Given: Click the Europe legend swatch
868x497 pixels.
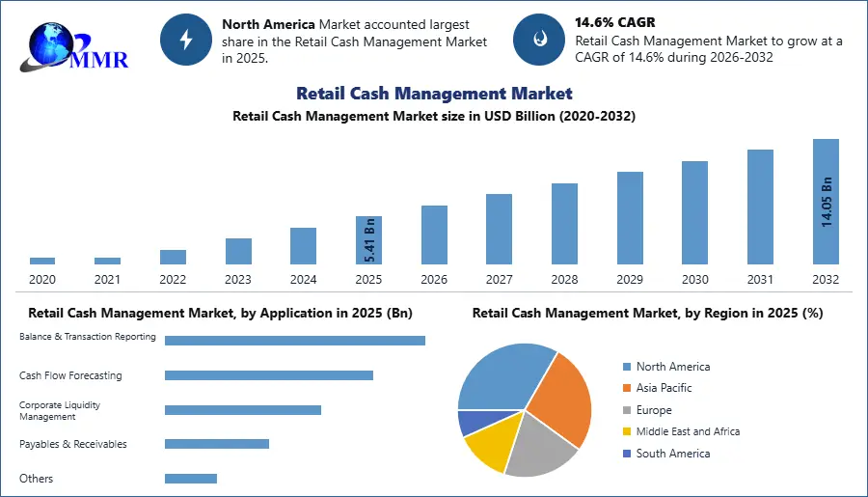Looking at the screenshot, I should pos(627,410).
